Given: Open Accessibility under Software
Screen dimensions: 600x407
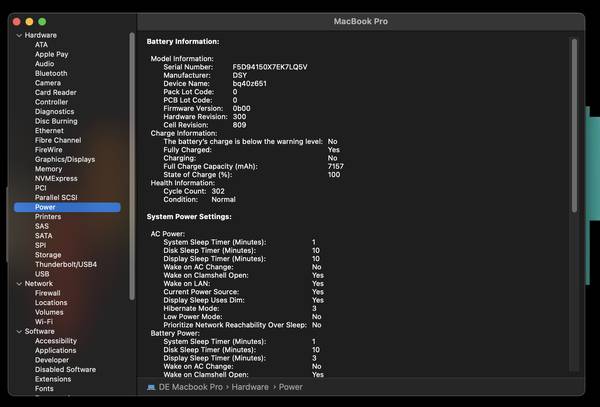Looking at the screenshot, I should pos(56,341).
